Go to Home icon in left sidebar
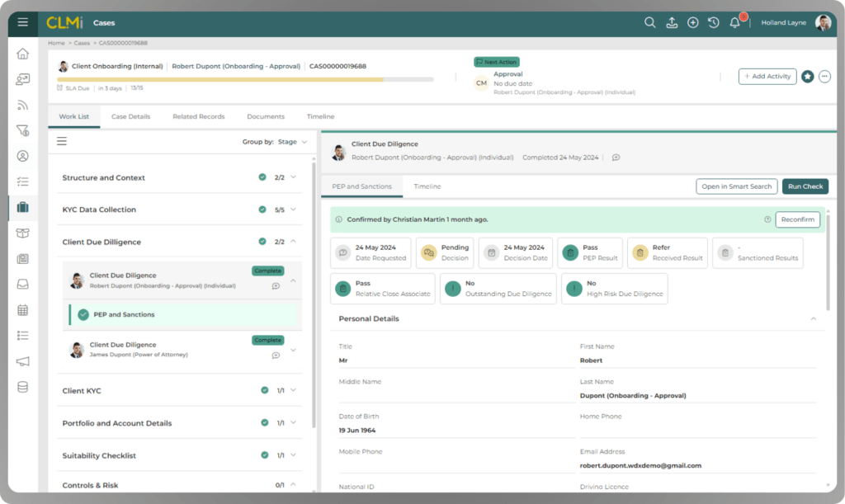 pyautogui.click(x=22, y=54)
